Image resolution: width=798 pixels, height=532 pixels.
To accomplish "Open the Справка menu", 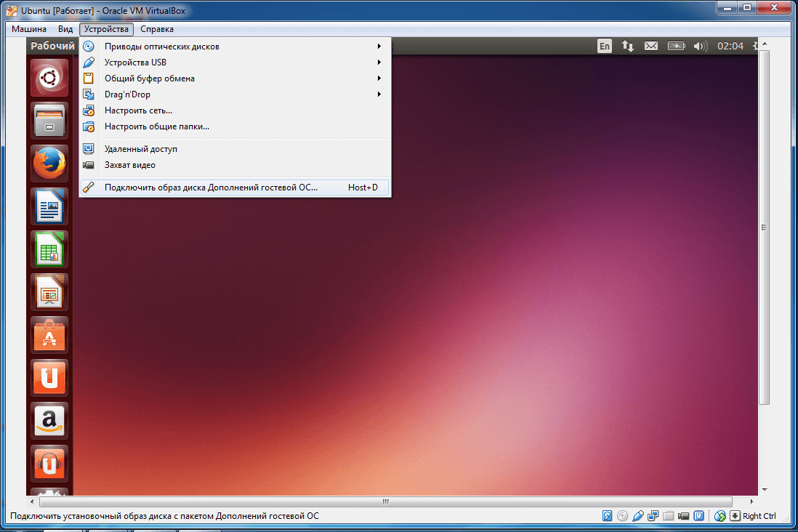I will point(157,29).
